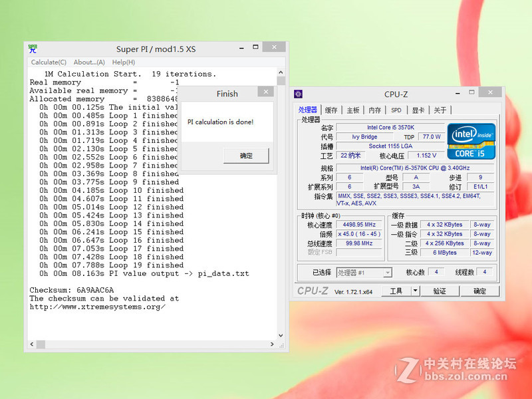Click the Super PI icon in the title bar
Image resolution: width=532 pixels, height=399 pixels.
point(32,48)
